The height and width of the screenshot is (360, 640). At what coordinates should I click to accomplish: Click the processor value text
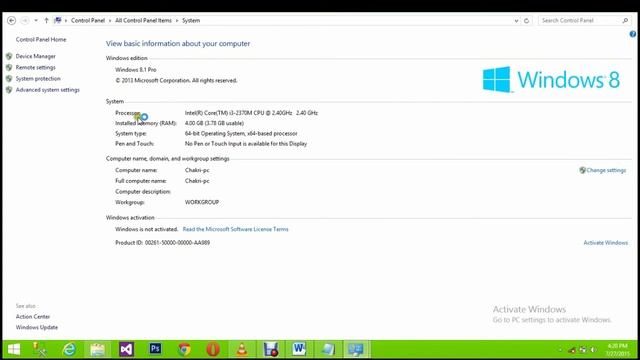(x=251, y=113)
